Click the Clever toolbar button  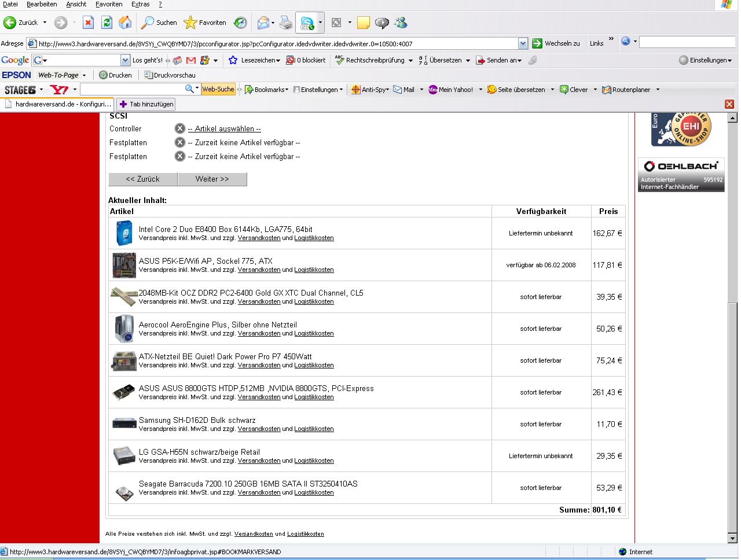click(x=574, y=90)
